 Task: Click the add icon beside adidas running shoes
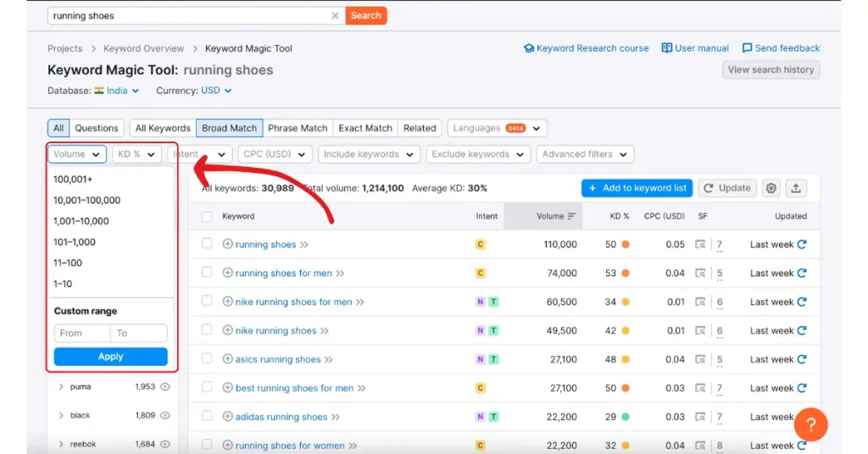[227, 417]
